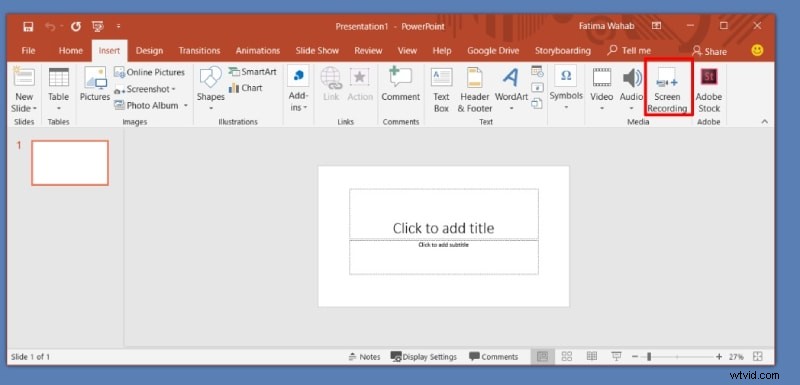Switch to Slide Sorter view
Image resolution: width=800 pixels, height=385 pixels.
[567, 357]
